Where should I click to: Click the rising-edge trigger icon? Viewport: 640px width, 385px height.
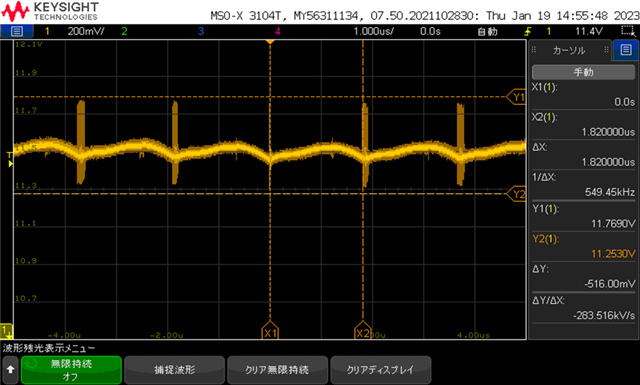528,31
